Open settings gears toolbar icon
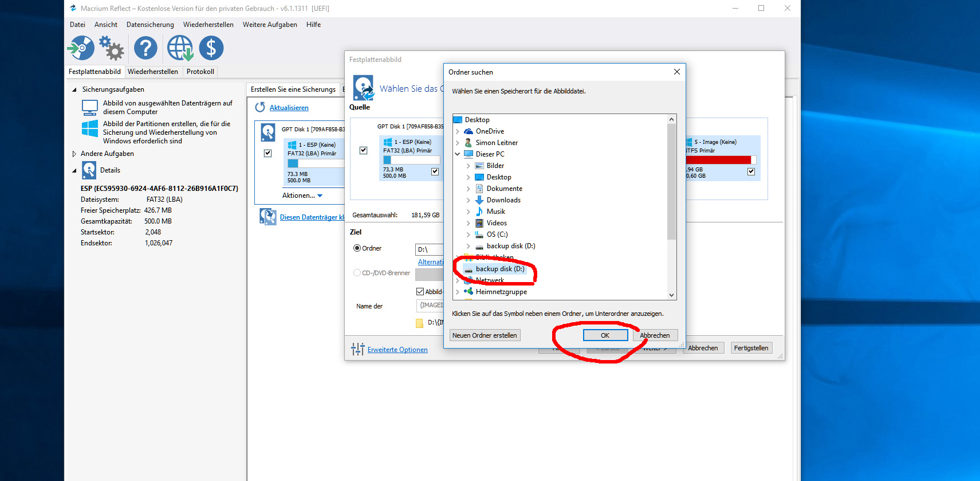 (x=112, y=48)
